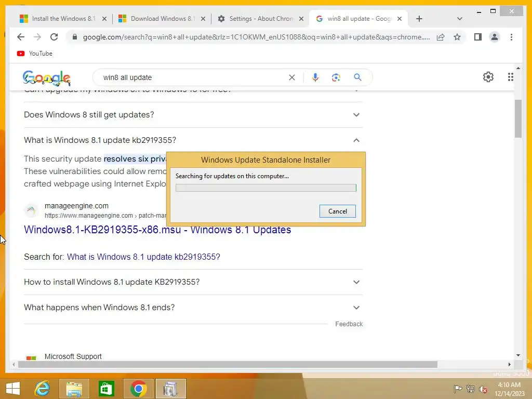
Task: Open YouTube bookmark
Action: tap(35, 54)
